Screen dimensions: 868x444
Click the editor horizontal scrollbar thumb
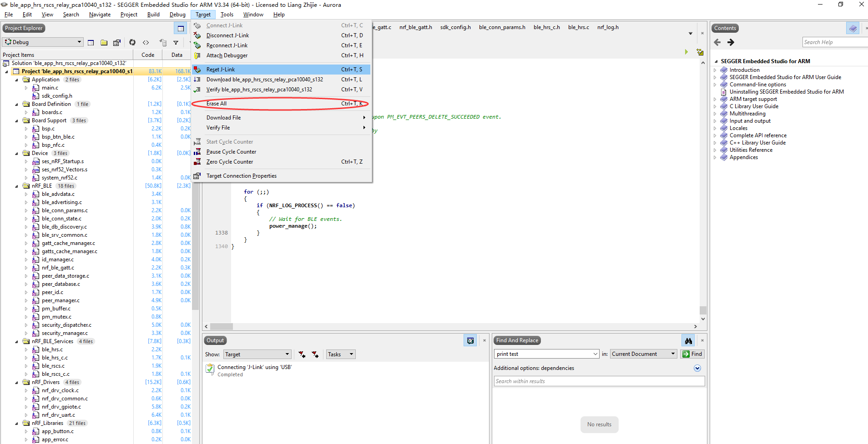point(222,326)
